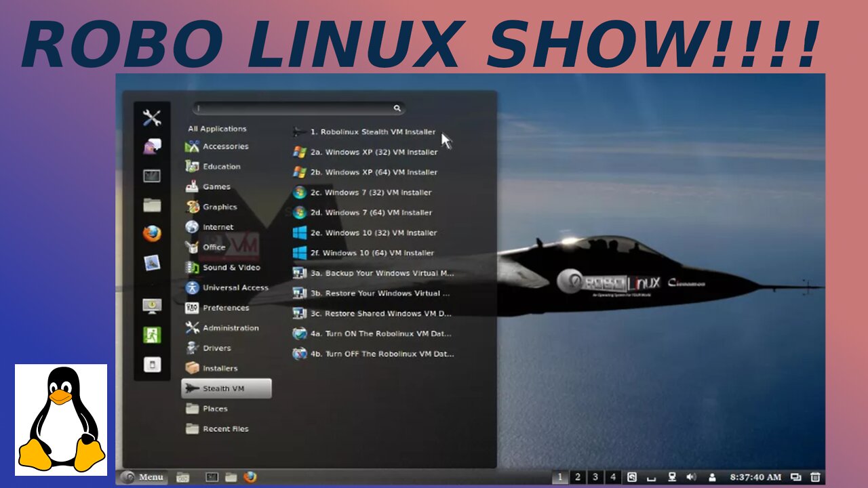This screenshot has height=488, width=868.
Task: Click the lock screen favorite icon
Action: pos(152,306)
